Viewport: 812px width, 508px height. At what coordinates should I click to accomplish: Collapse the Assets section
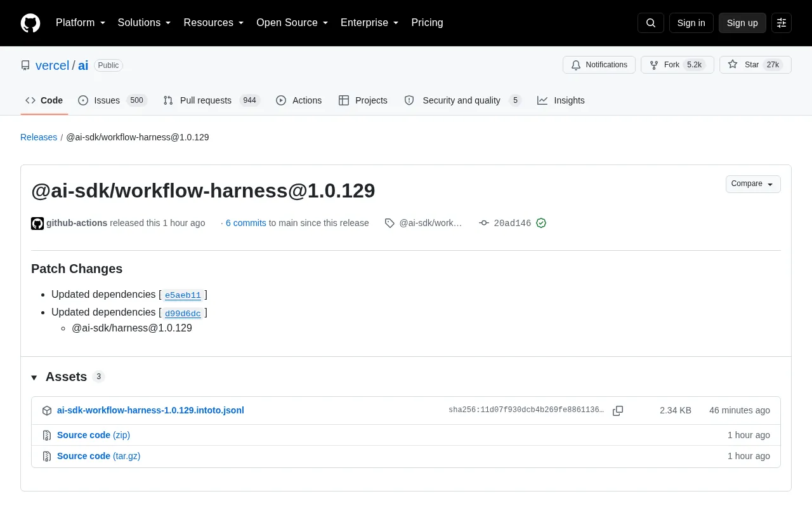(34, 377)
